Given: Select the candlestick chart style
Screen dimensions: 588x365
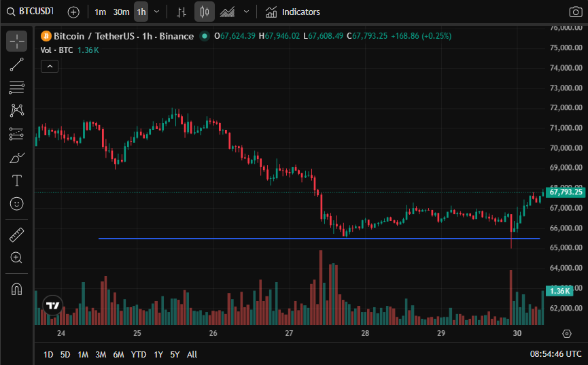Looking at the screenshot, I should pyautogui.click(x=205, y=12).
